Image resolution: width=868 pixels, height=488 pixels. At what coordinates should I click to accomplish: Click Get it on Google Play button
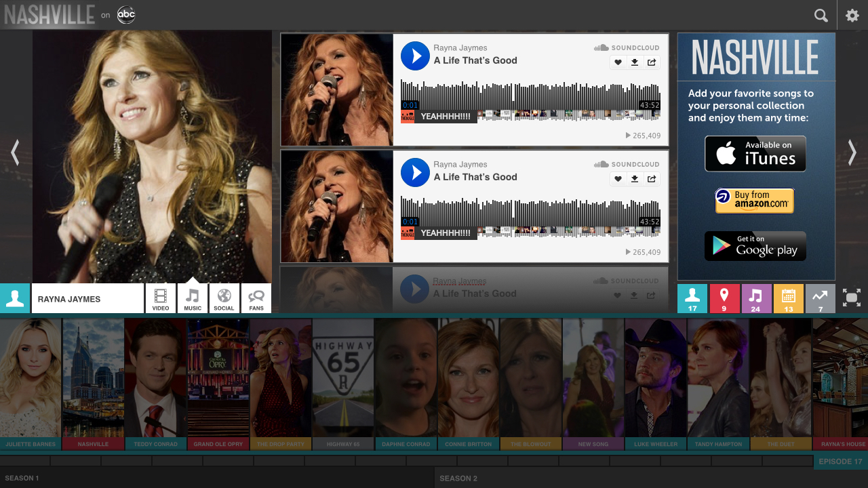pyautogui.click(x=755, y=246)
